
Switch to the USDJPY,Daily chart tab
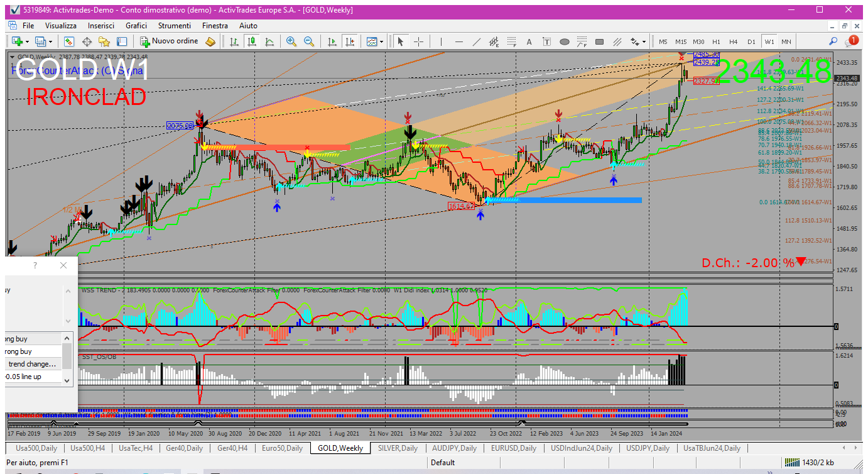648,448
